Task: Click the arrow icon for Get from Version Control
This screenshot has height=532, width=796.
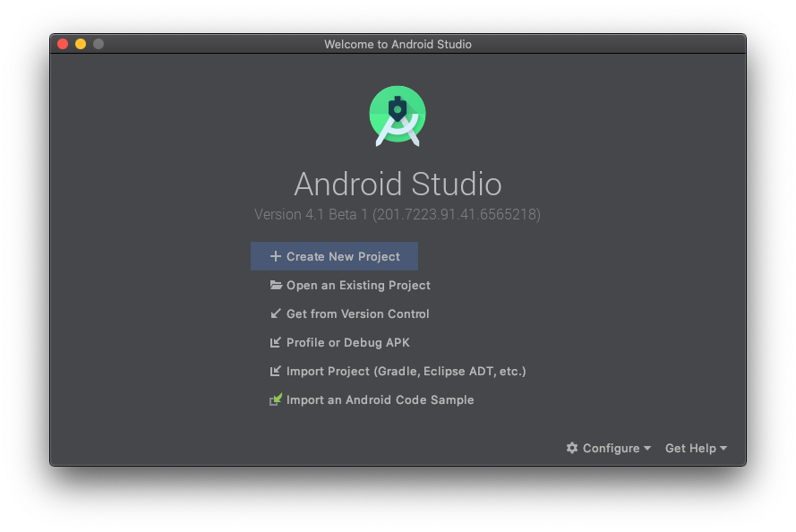Action: coord(276,313)
